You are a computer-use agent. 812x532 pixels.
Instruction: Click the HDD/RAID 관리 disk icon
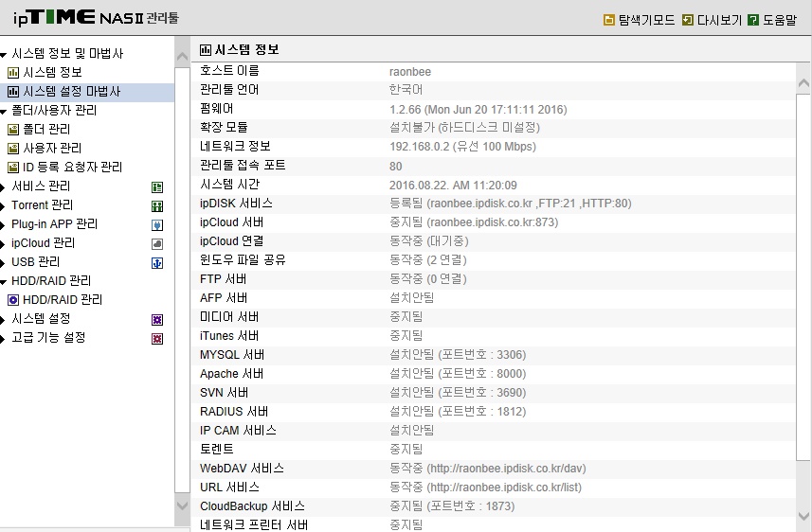(x=13, y=300)
